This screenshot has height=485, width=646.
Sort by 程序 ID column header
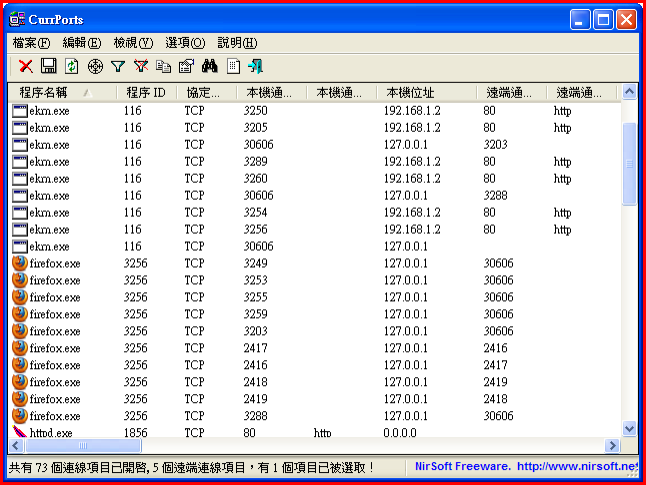146,92
